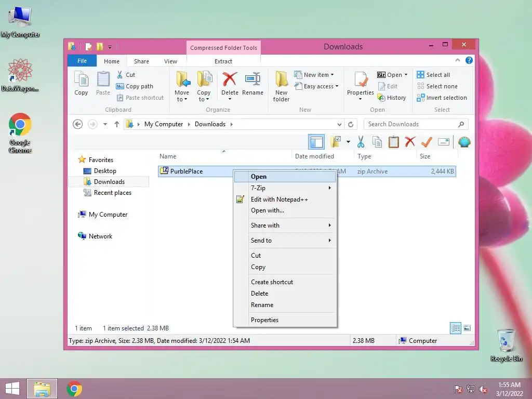Click the blue Help question mark icon
This screenshot has width=532, height=399.
pos(469,60)
